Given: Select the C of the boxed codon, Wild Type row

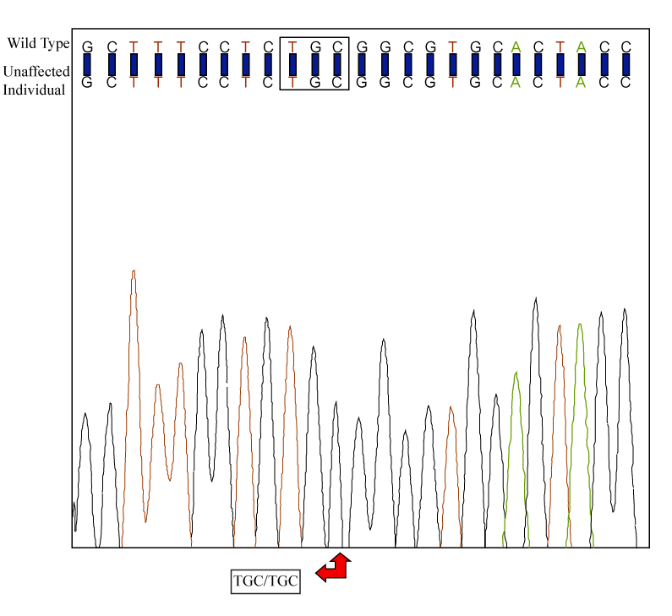Looking at the screenshot, I should click(338, 47).
